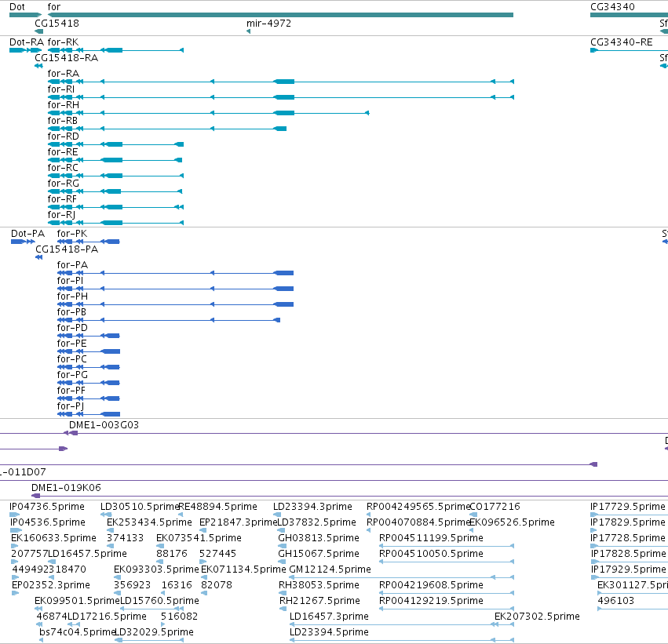
Task: Click the LD16457.3prime EST label
Action: [329, 617]
